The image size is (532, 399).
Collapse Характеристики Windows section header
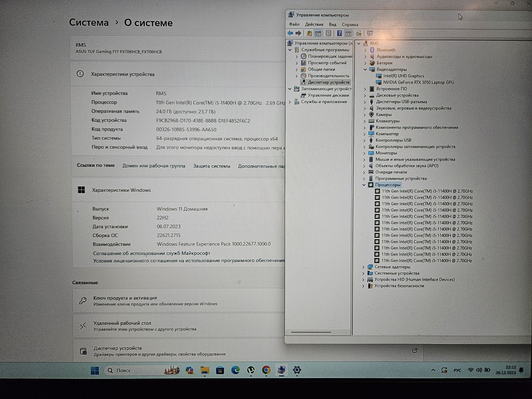click(178, 190)
